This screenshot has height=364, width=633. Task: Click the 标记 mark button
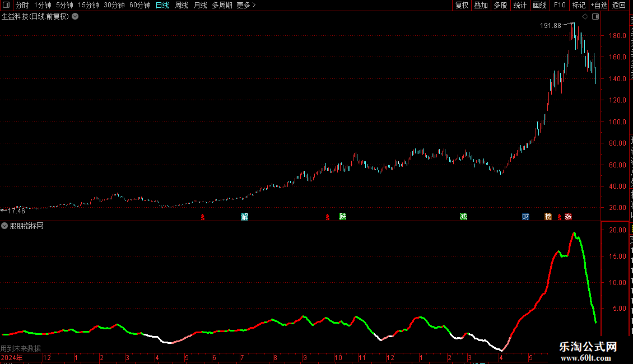pos(579,5)
